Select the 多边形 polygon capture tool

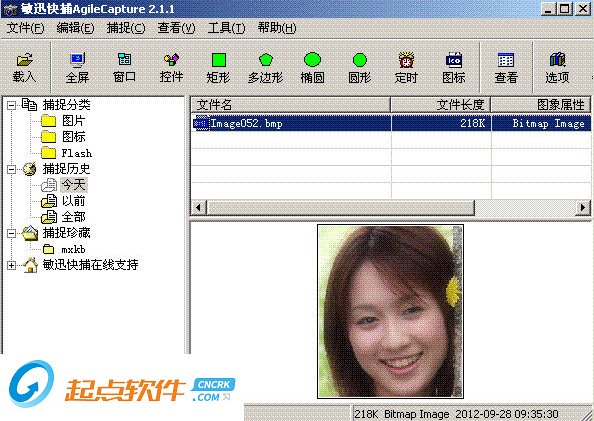click(266, 68)
